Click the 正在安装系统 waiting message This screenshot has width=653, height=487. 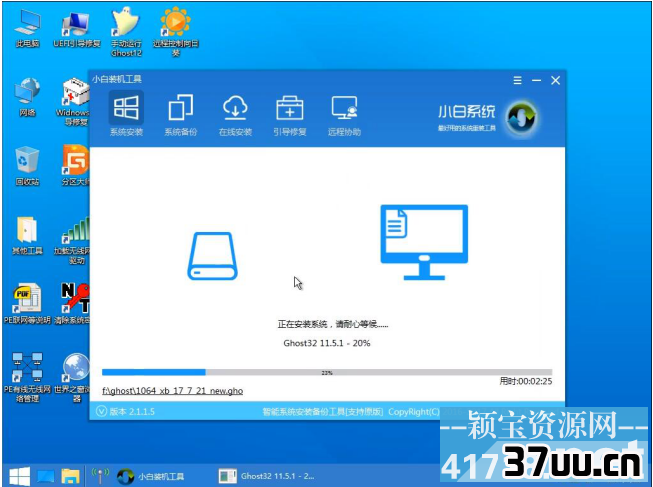pyautogui.click(x=333, y=324)
